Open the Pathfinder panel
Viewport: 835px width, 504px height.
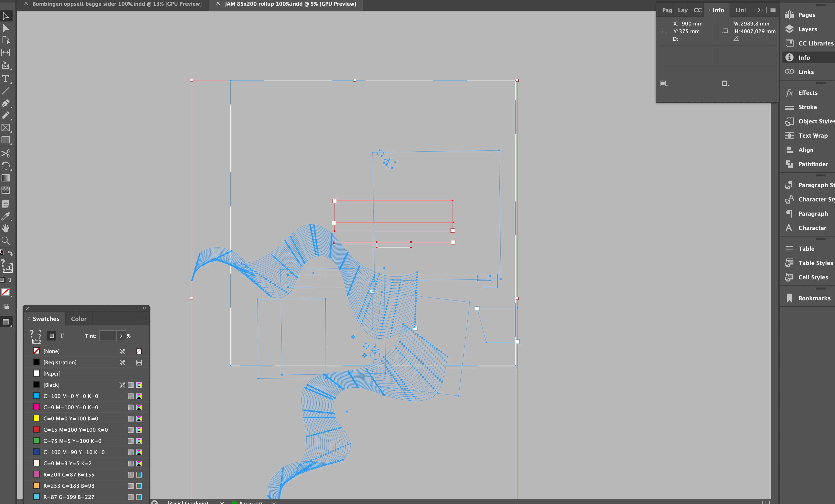tap(813, 164)
